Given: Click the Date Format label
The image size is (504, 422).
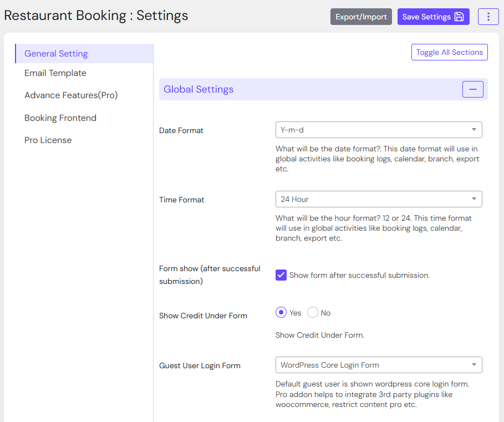Looking at the screenshot, I should 181,130.
